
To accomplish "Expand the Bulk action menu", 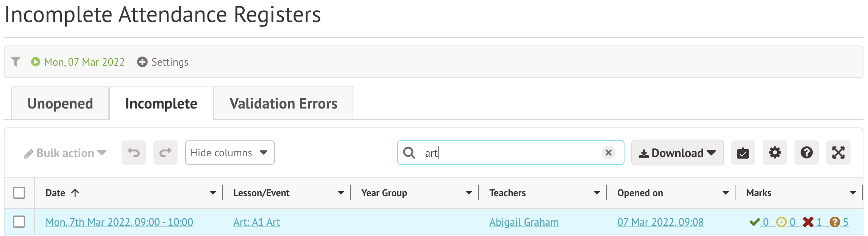I will 65,153.
